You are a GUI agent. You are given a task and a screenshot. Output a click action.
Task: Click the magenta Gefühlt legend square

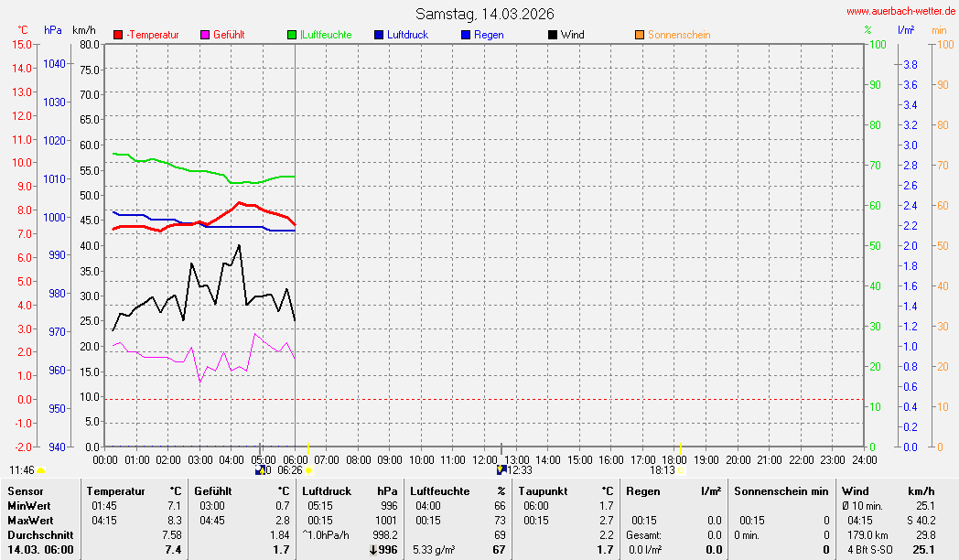coord(206,35)
